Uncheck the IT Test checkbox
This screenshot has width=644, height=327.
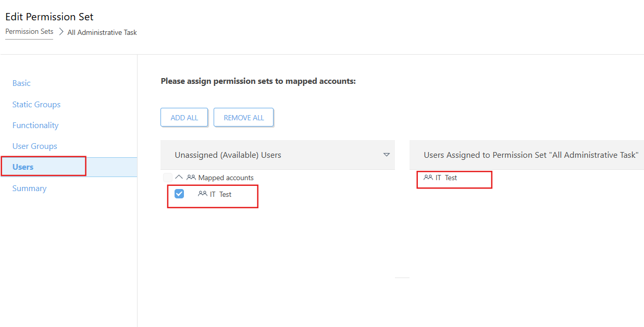(179, 194)
